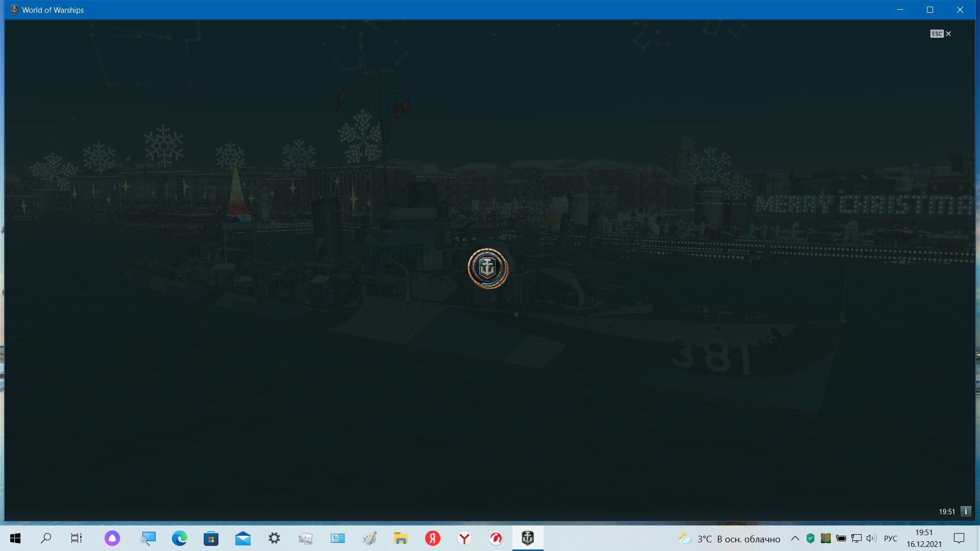
Task: Open Yandex Browser Y icon
Action: (x=464, y=538)
